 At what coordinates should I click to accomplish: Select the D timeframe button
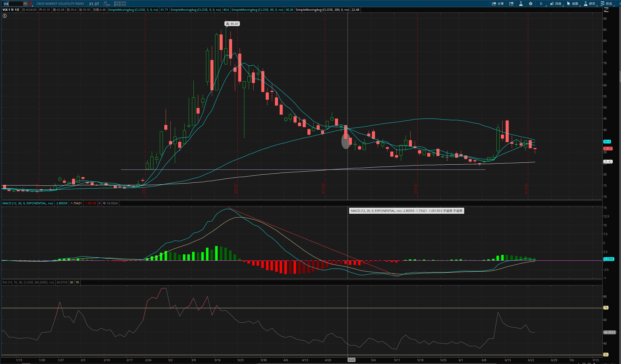pos(541,4)
